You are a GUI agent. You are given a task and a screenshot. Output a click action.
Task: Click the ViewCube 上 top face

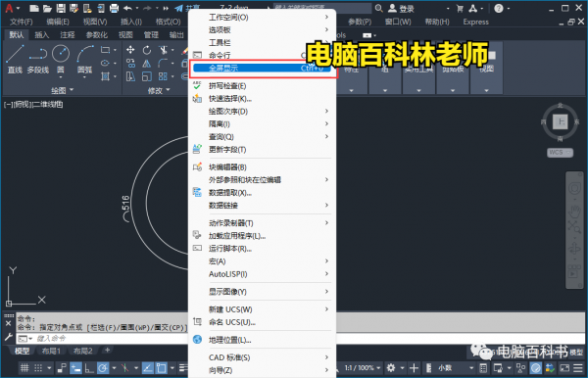click(x=560, y=121)
